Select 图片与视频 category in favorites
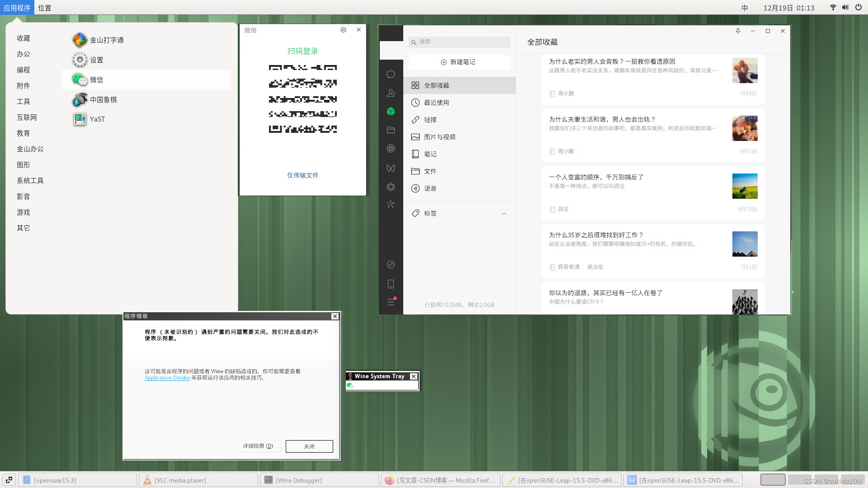Image resolution: width=868 pixels, height=488 pixels. 459,137
